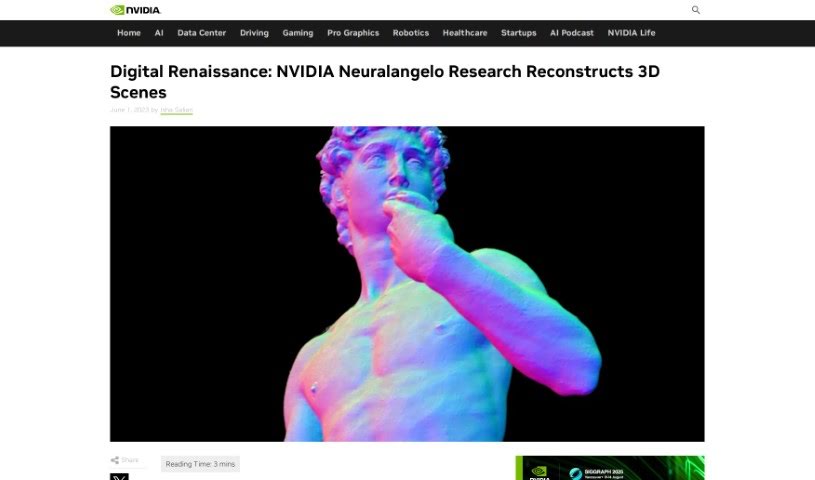Go to the Healthcare section
815x480 pixels.
pyautogui.click(x=465, y=33)
